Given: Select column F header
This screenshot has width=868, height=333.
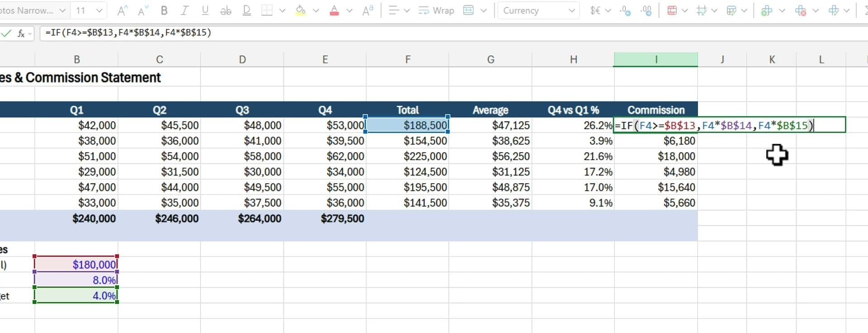Looking at the screenshot, I should [x=408, y=59].
